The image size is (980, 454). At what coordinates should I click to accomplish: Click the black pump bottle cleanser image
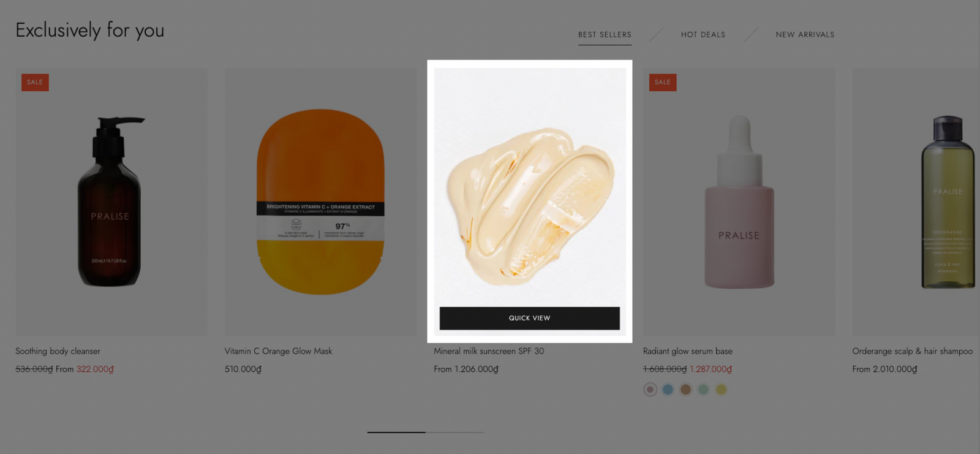pos(111,202)
